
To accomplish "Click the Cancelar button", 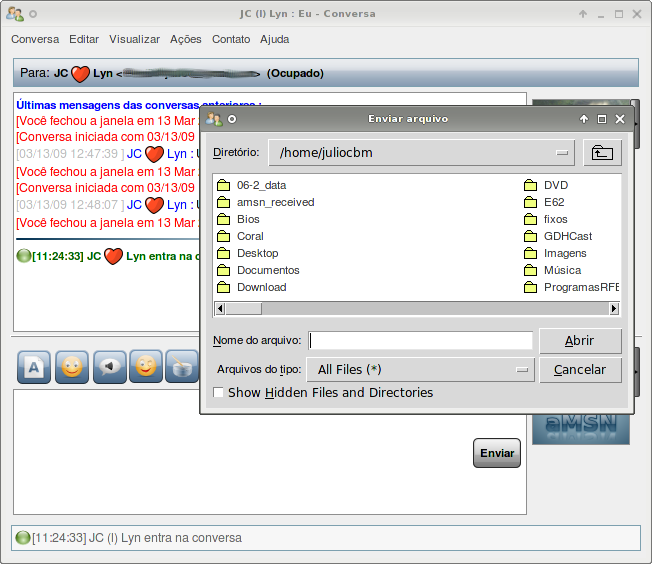I will click(580, 370).
